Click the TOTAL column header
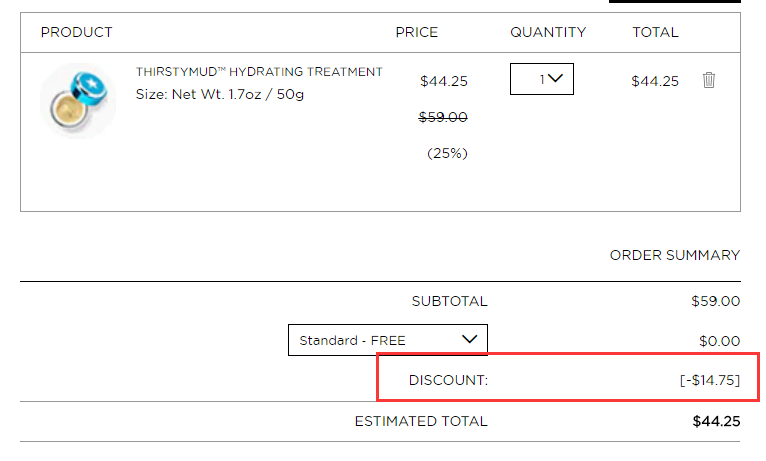This screenshot has width=766, height=461. pos(655,32)
